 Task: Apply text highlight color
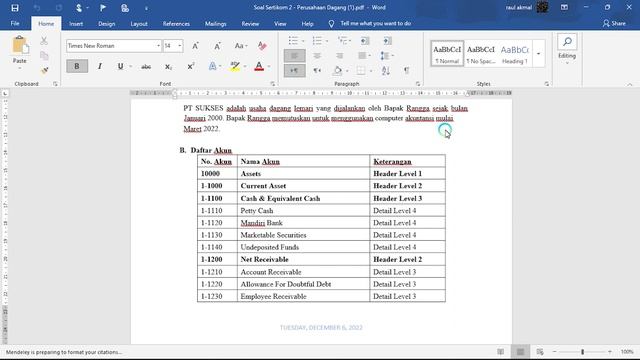tap(235, 67)
